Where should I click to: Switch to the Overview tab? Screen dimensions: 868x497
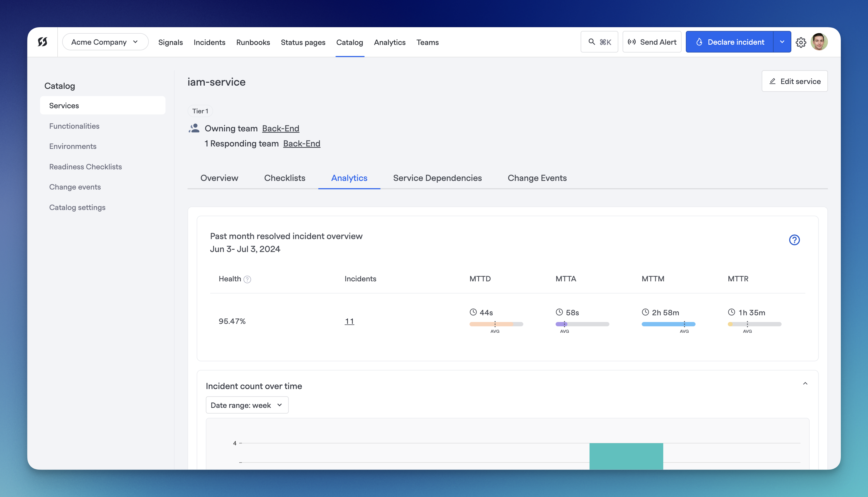[219, 178]
